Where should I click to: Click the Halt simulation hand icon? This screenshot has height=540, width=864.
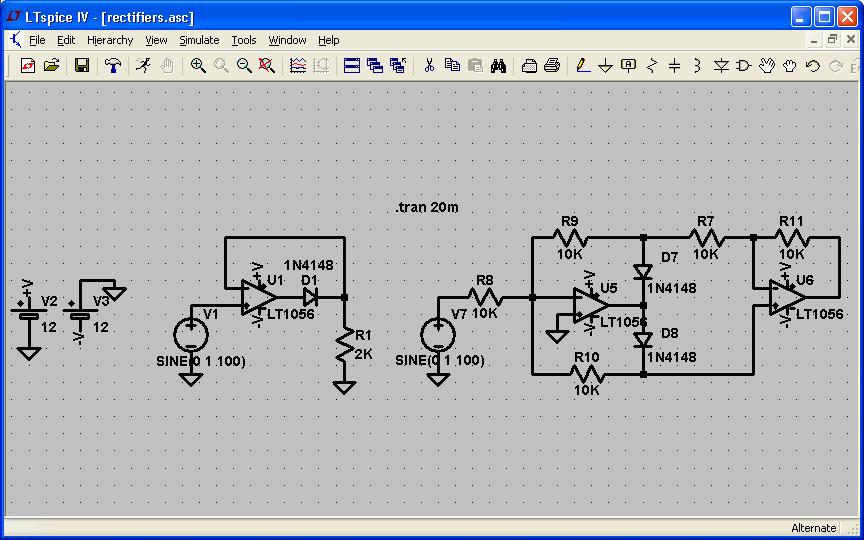[167, 66]
